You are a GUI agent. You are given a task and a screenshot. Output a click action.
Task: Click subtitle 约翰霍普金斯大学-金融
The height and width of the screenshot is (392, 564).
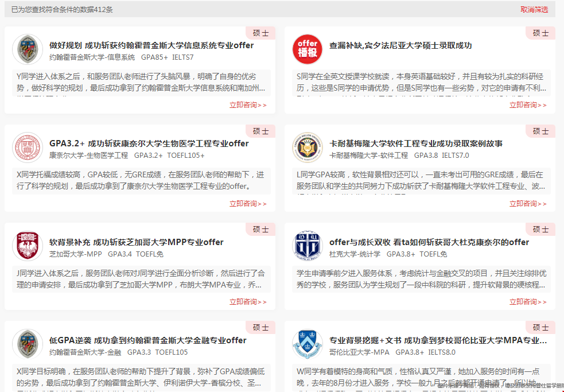pos(85,352)
